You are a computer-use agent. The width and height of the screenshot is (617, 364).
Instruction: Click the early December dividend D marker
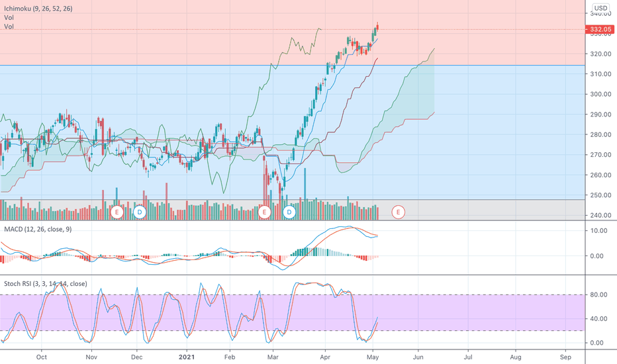(139, 212)
